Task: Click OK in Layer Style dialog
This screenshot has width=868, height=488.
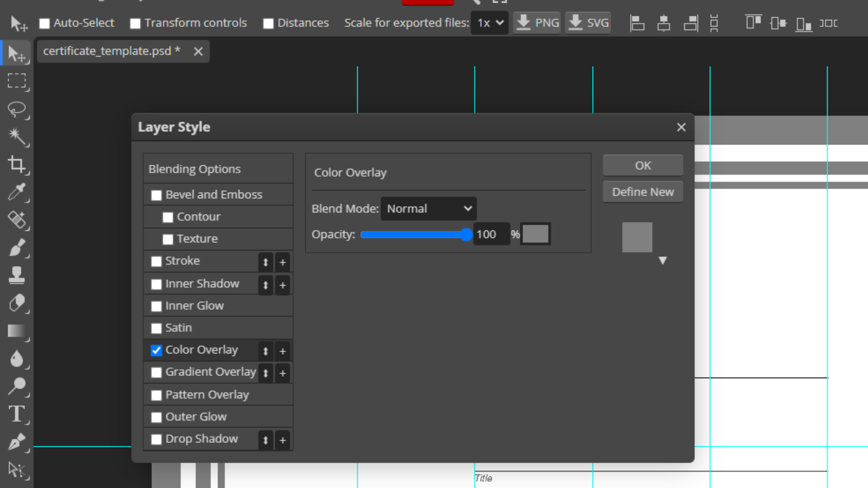Action: (642, 165)
